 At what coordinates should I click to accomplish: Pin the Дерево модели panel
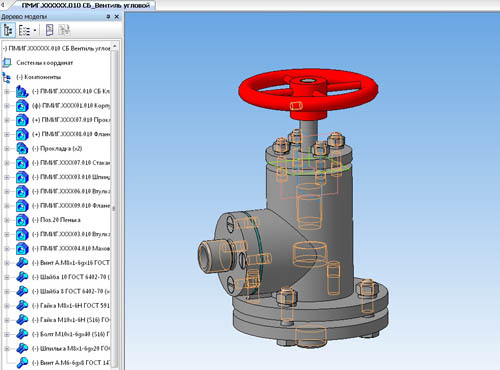pos(108,16)
